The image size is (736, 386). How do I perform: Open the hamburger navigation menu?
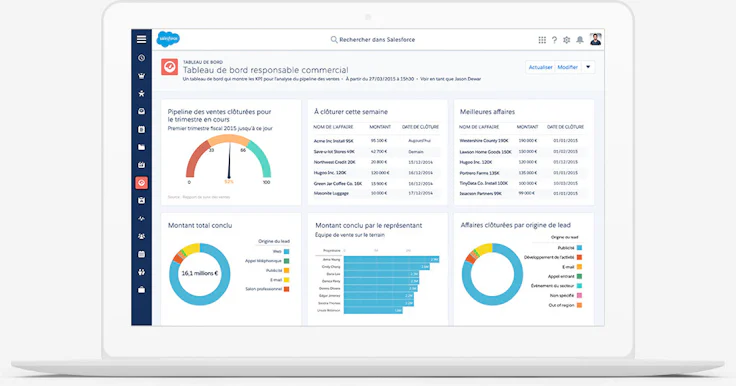pyautogui.click(x=141, y=39)
